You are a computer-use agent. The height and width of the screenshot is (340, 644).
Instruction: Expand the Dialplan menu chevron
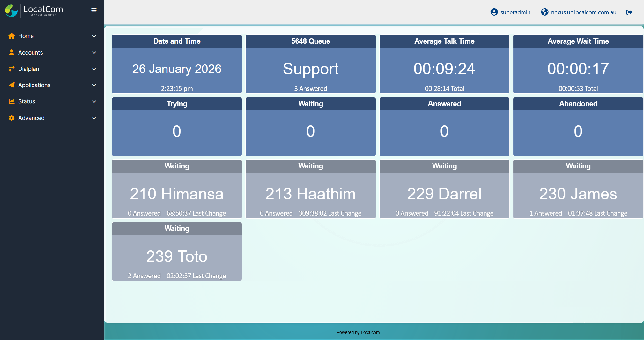[x=94, y=69]
